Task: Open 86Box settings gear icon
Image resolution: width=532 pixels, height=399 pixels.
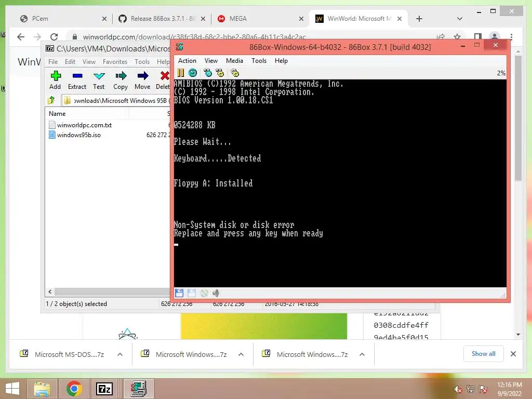Action: coord(235,73)
